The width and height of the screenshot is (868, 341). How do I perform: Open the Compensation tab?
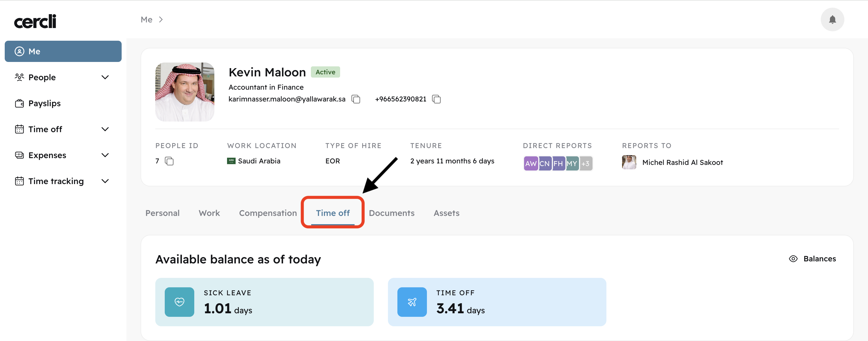268,213
